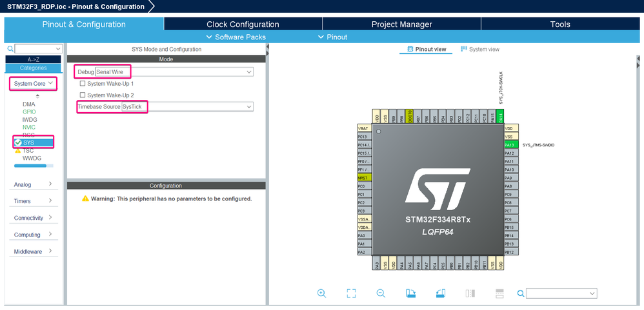Select the Pinout view tab
The image size is (644, 310).
[427, 49]
